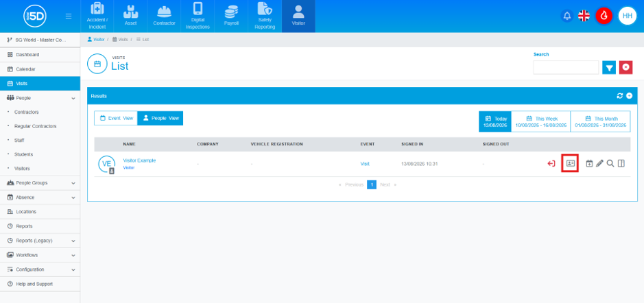Click Visits breadcrumb link

(120, 39)
